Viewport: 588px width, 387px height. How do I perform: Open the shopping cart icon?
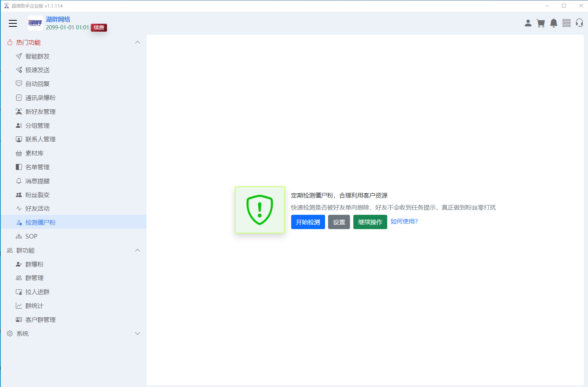point(541,23)
